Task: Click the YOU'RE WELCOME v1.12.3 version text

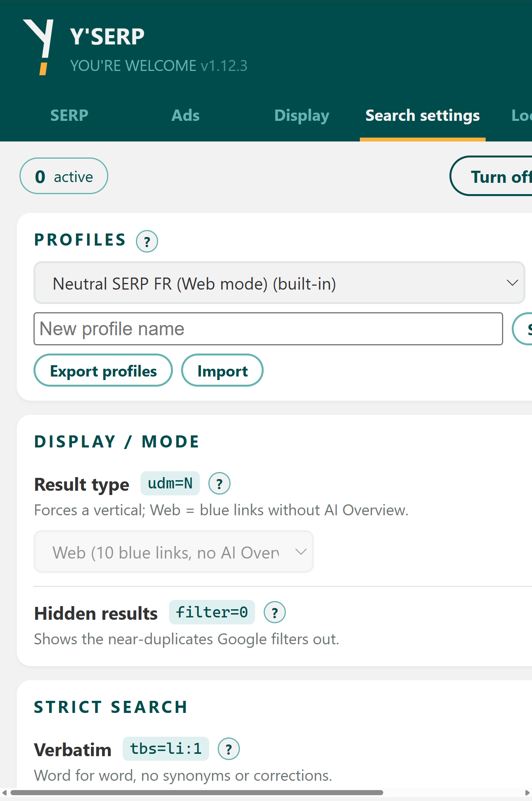Action: click(x=159, y=65)
